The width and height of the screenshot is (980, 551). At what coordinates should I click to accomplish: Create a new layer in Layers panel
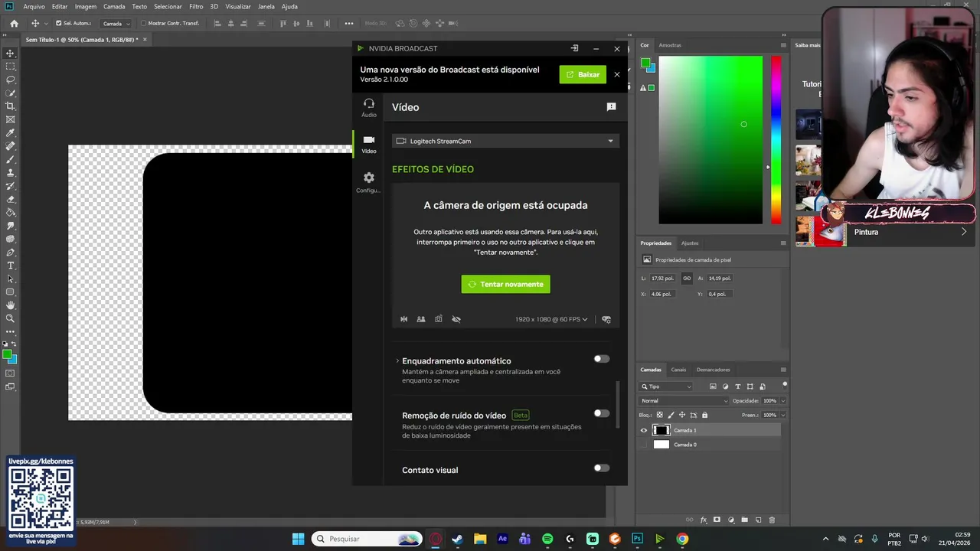758,520
